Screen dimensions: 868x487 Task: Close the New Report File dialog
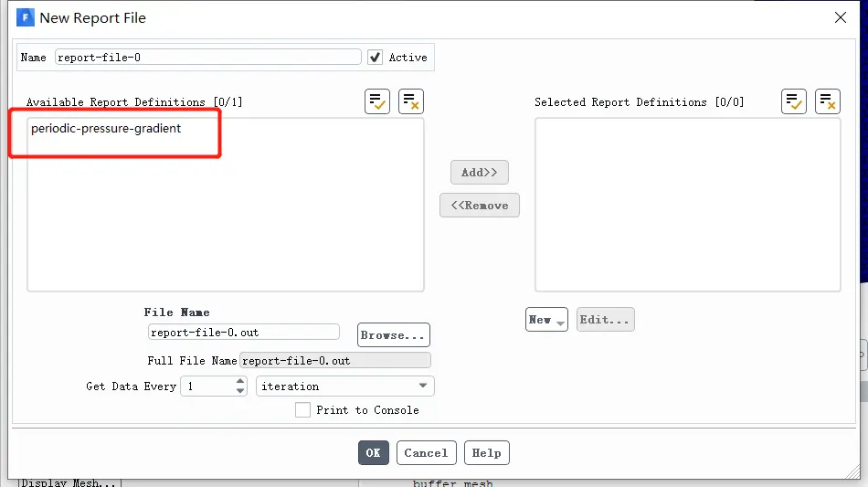click(x=841, y=17)
